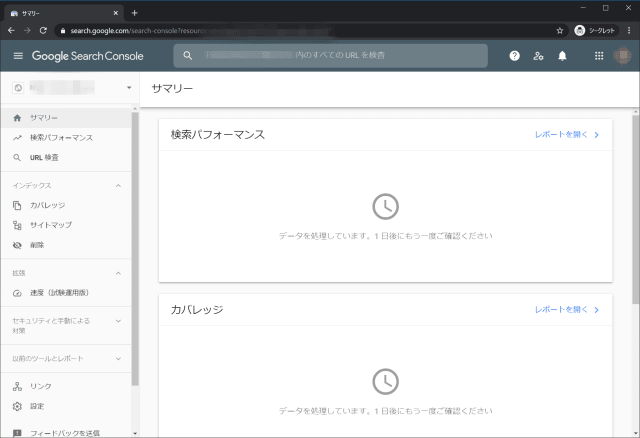Click the search magnifier icon
Screen dimensions: 640x438
coord(187,56)
